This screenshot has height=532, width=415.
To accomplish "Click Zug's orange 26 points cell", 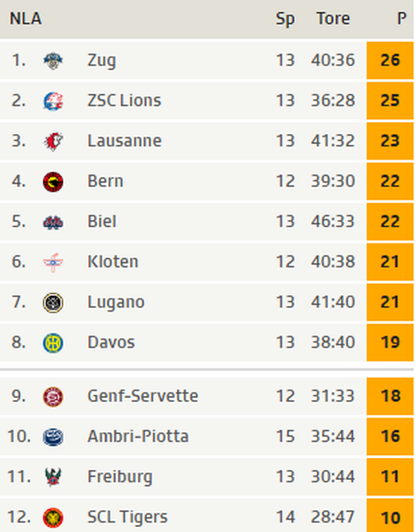I will click(390, 61).
